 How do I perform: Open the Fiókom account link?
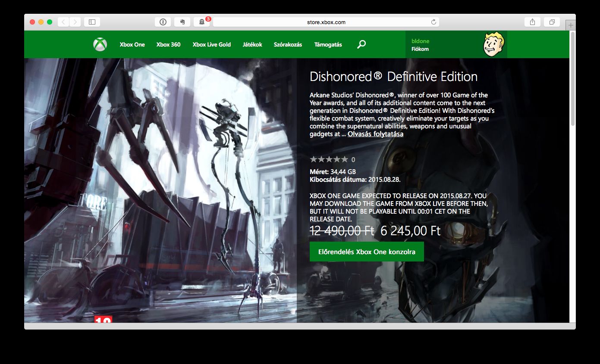tap(420, 49)
